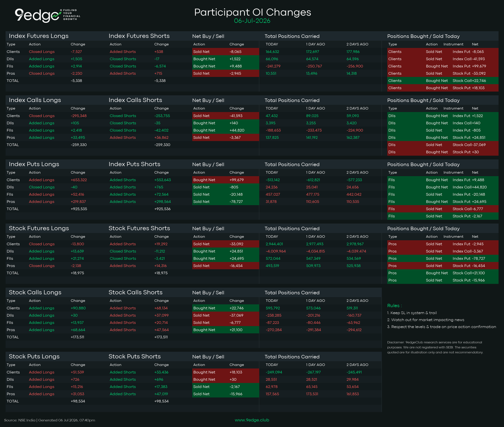Click the +47,019 Pros shorts value
The width and height of the screenshot is (504, 427).
pyautogui.click(x=161, y=394)
